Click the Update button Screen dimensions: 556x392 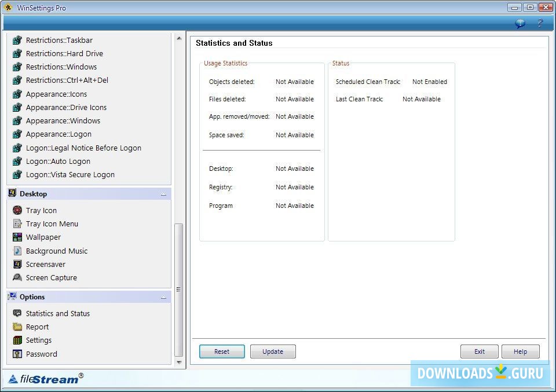(x=273, y=351)
